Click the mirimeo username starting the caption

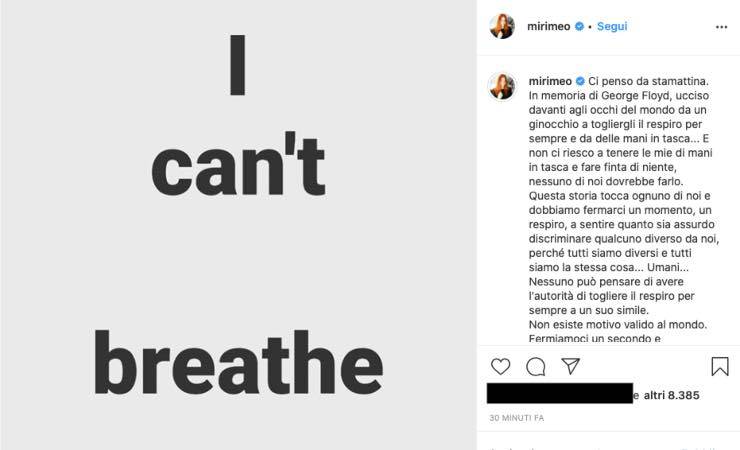click(549, 80)
